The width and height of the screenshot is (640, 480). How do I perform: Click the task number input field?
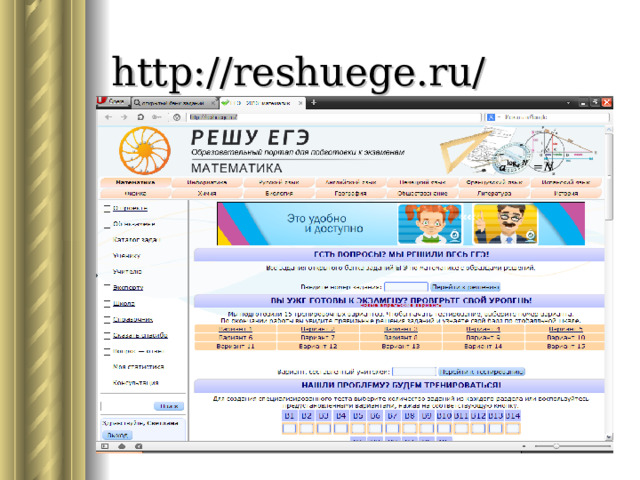pyautogui.click(x=406, y=287)
